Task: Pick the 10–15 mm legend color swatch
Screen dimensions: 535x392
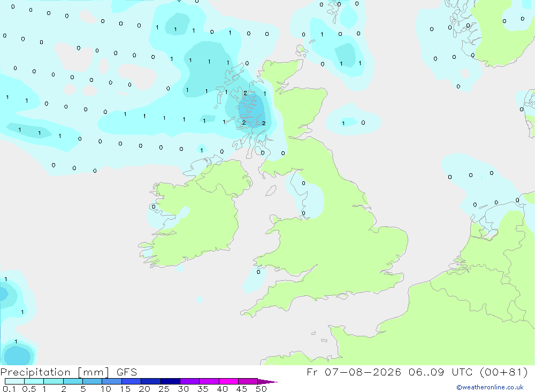Action: coord(112,381)
